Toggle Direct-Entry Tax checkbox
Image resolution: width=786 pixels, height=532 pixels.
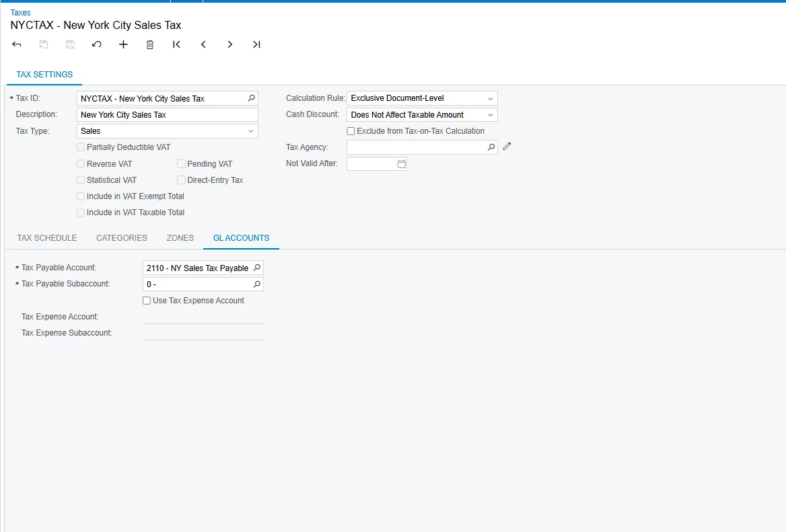pyautogui.click(x=181, y=180)
